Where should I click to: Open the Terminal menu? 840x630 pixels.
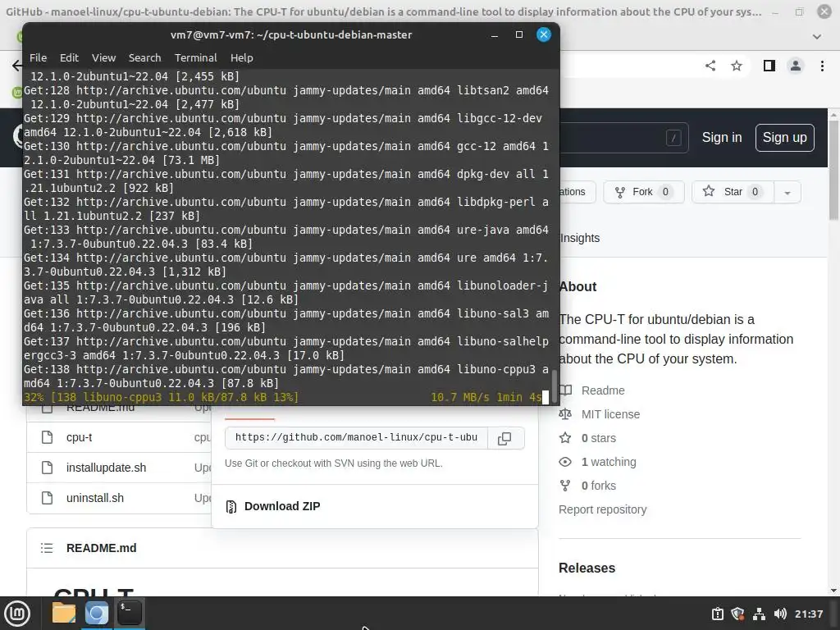195,58
